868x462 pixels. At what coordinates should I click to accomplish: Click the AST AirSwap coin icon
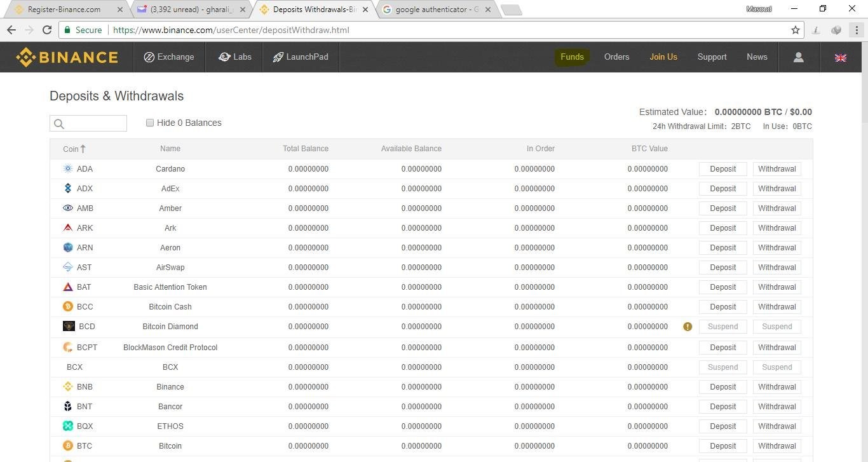pyautogui.click(x=68, y=268)
